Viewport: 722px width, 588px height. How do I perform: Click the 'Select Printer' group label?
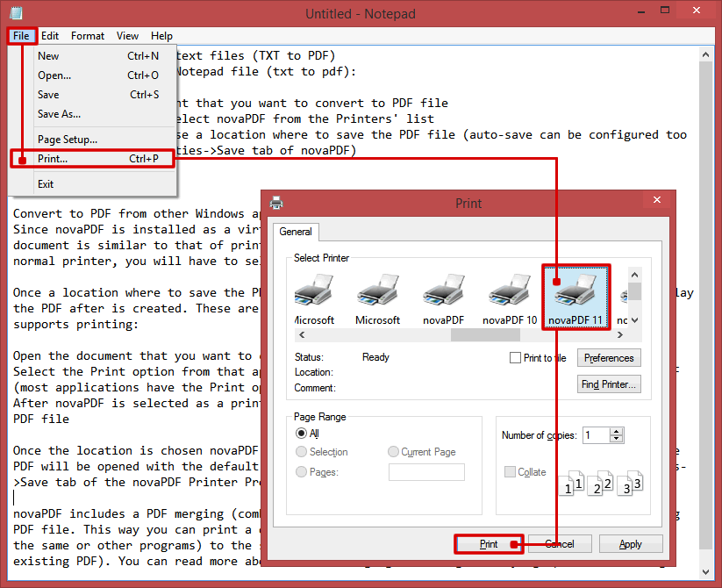[321, 258]
